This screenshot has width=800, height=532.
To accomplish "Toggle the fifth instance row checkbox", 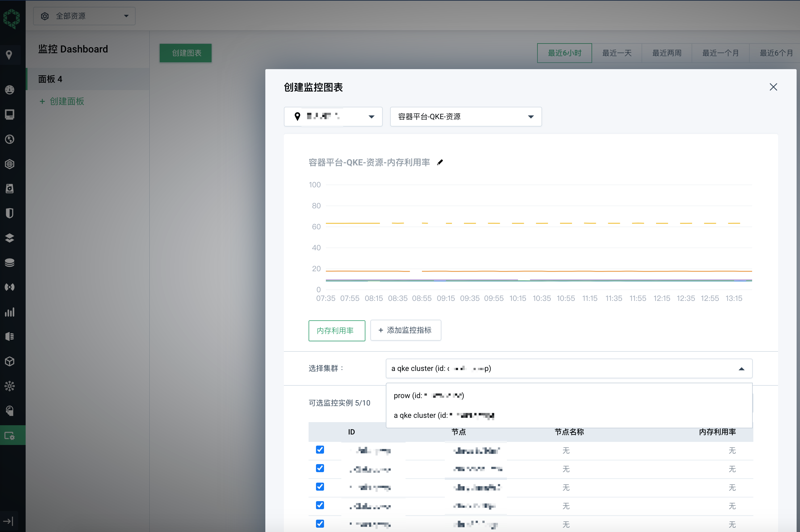I will [x=320, y=524].
